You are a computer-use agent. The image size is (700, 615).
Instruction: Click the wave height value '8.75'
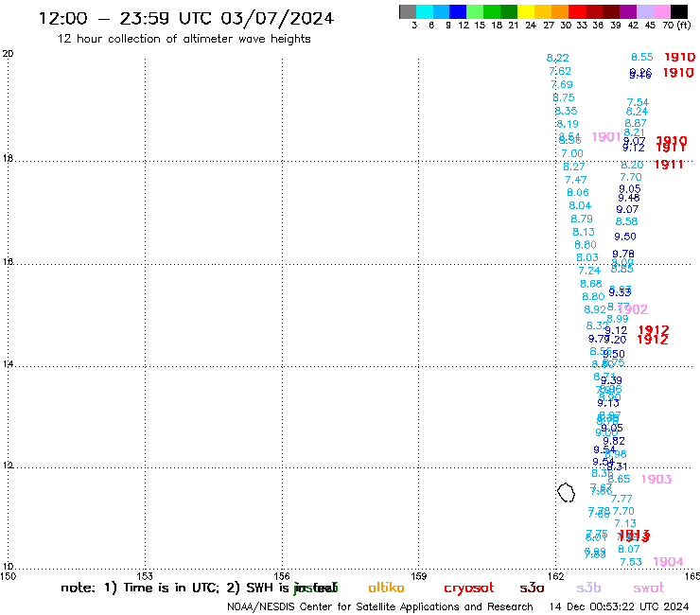click(564, 97)
